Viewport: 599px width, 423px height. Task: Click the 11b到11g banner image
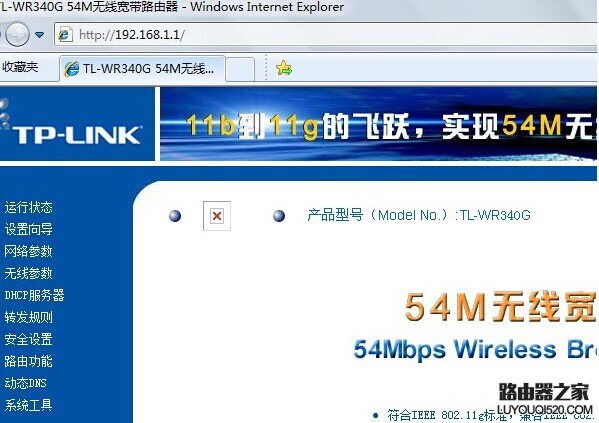(x=378, y=124)
